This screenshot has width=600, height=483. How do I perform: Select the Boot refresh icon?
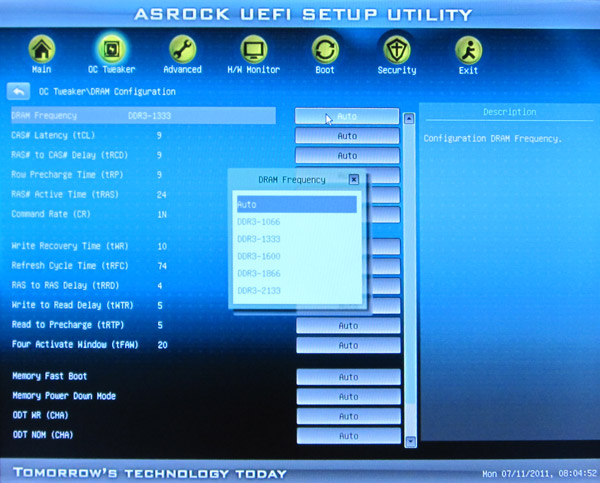325,50
